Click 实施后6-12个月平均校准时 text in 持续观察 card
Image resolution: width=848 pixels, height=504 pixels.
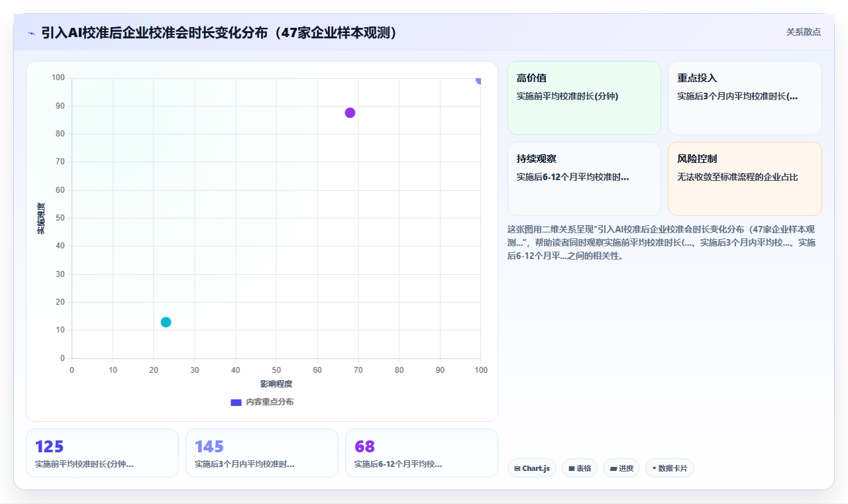pos(573,177)
